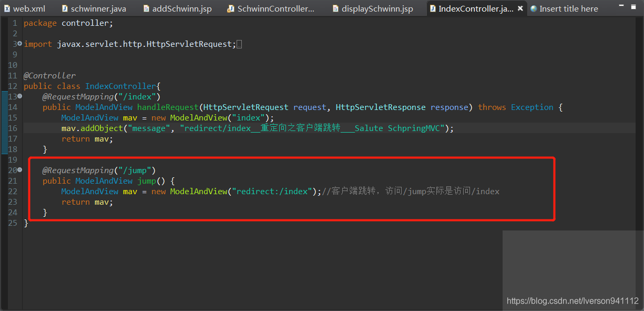
Task: Select the displaySchwinn.jsp tab
Action: (x=373, y=9)
